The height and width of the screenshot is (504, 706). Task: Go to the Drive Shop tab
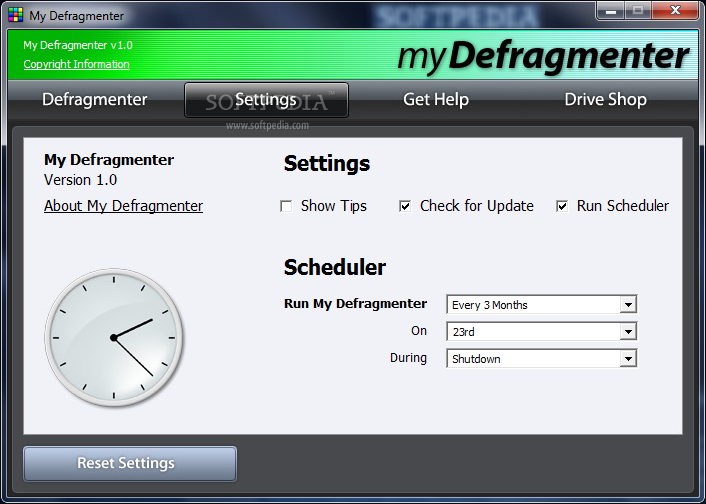tap(606, 100)
